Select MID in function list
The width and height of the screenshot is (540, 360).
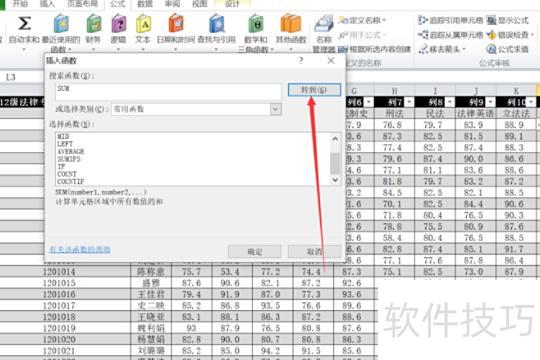[x=63, y=136]
